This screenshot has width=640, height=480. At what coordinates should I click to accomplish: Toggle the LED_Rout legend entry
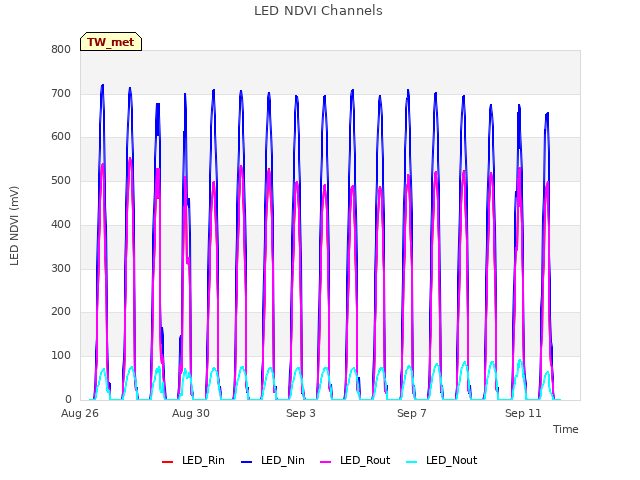coord(355,460)
